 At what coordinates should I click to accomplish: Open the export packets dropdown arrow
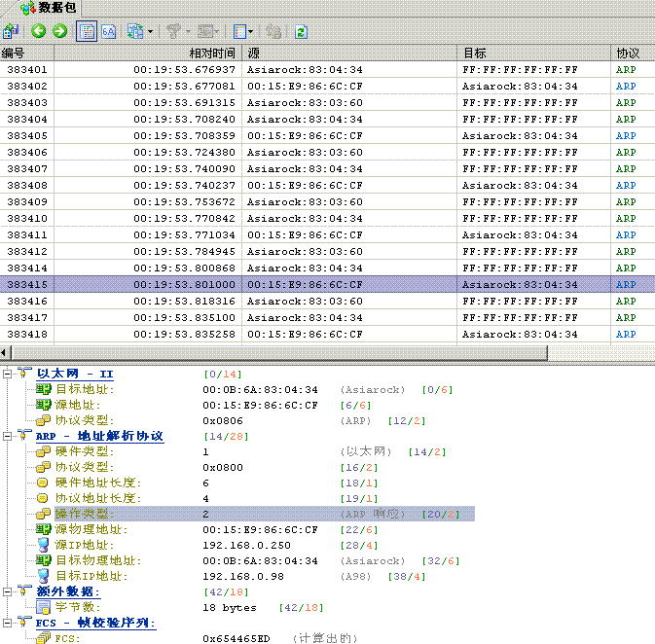coord(150,31)
